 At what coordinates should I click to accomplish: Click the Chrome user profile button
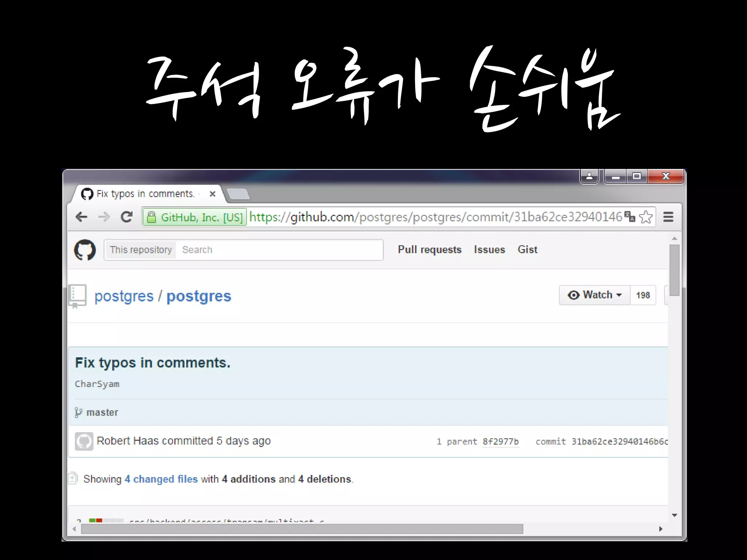[589, 176]
